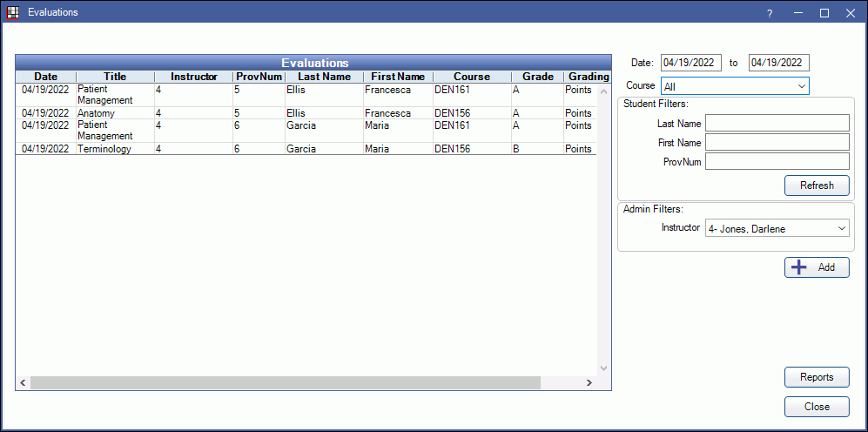
Task: Click the Grading column header
Action: [588, 77]
